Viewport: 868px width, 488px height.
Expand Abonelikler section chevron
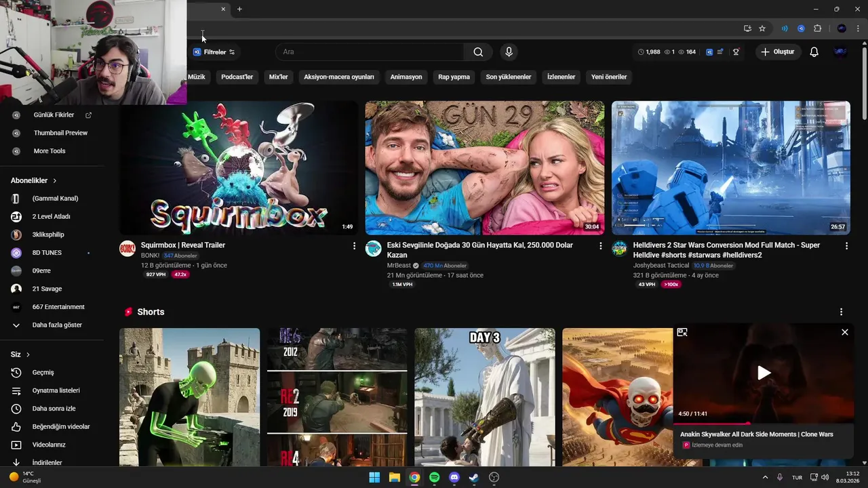[55, 181]
